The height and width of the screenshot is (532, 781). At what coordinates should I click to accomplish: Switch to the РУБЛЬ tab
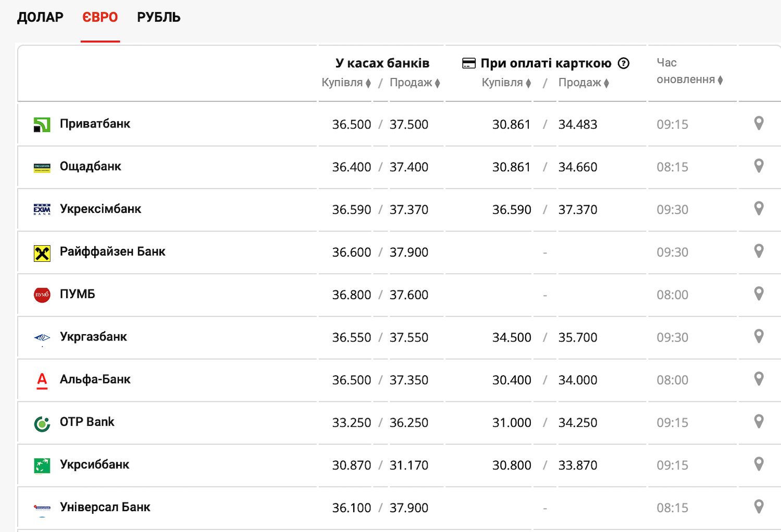tap(158, 17)
